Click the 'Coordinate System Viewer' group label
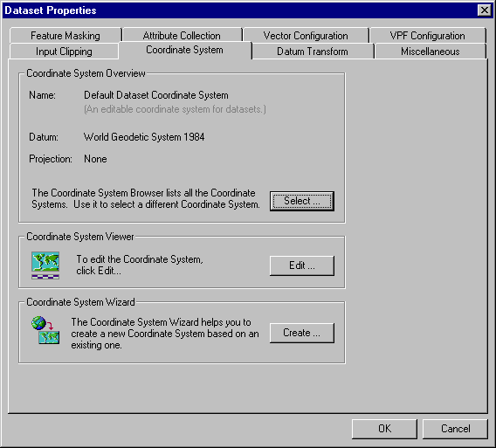496x448 pixels. click(x=80, y=237)
